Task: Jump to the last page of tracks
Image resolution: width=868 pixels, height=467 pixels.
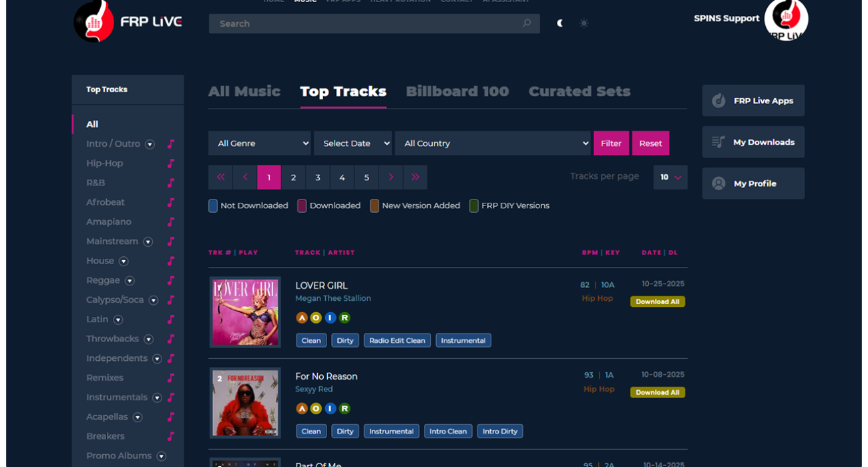Action: [415, 177]
